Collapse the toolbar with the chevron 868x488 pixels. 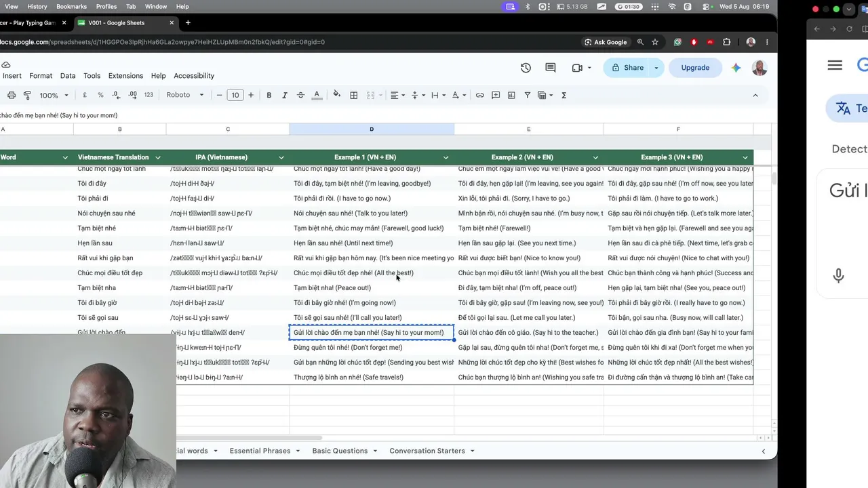755,96
